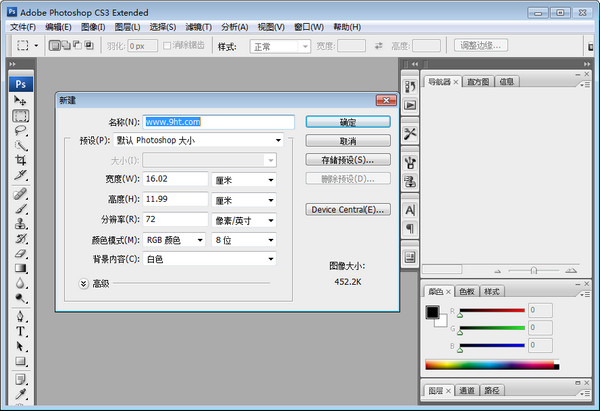The width and height of the screenshot is (600, 411).
Task: Expand the 高级 advanced section
Action: pos(83,284)
